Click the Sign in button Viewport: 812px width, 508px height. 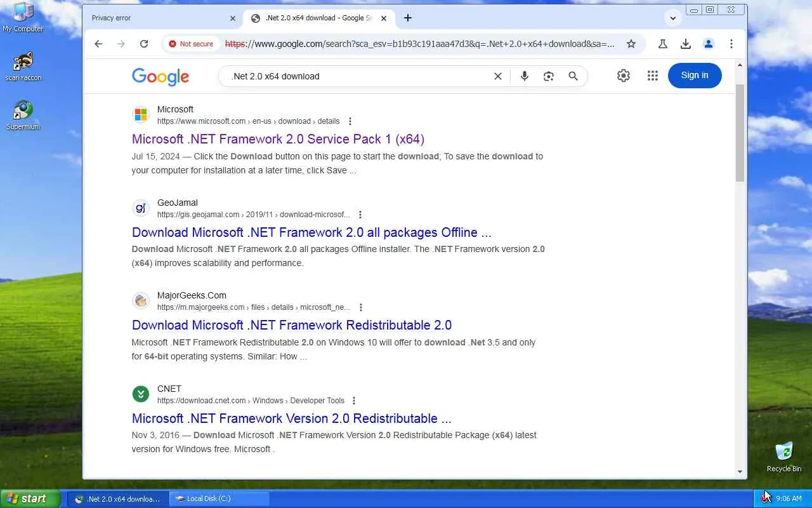point(695,76)
